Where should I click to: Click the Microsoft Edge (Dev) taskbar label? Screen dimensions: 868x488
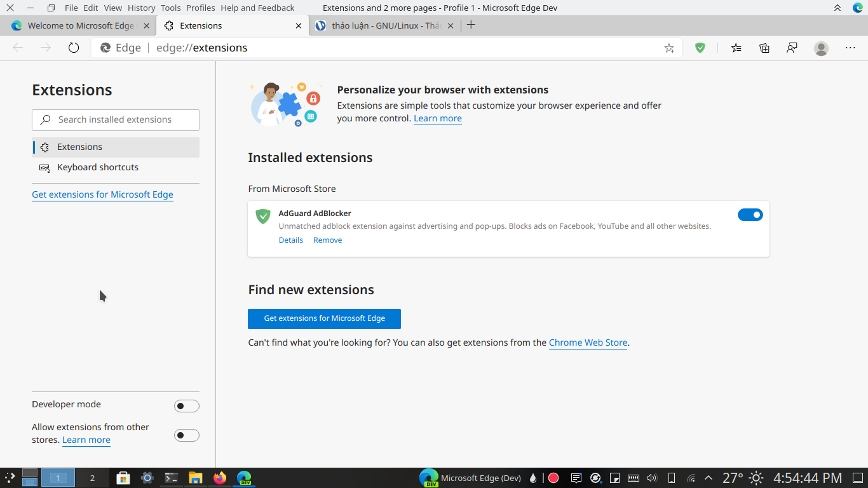[x=481, y=478]
